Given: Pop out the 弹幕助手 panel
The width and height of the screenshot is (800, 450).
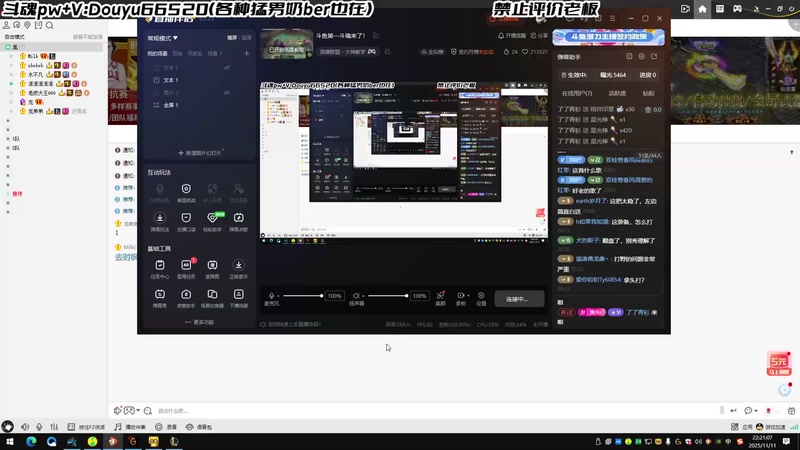Looking at the screenshot, I should click(654, 57).
